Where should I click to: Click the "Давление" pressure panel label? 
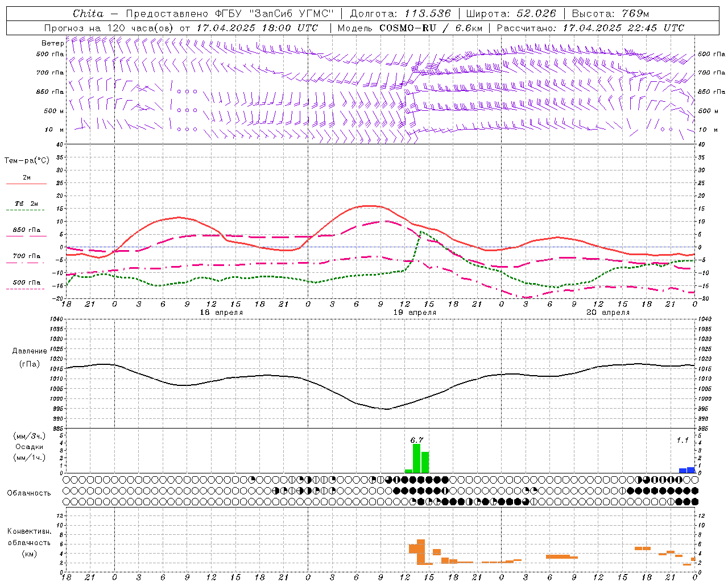[30, 351]
